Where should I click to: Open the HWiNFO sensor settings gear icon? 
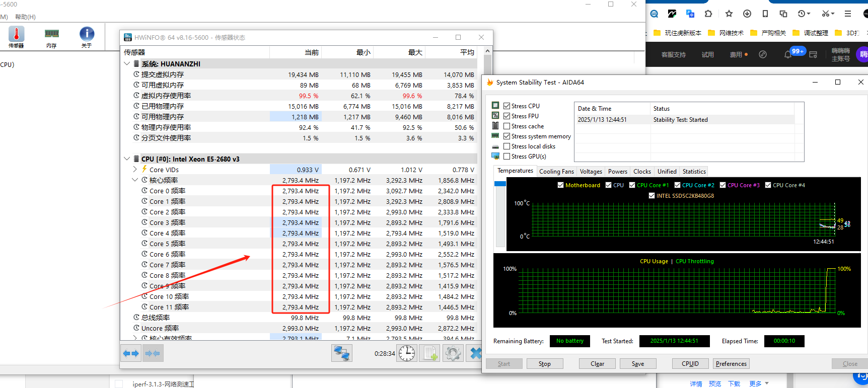(453, 353)
